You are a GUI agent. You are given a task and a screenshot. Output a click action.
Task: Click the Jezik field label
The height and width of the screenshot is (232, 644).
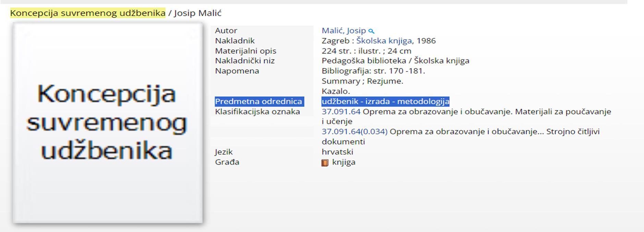[x=223, y=152]
